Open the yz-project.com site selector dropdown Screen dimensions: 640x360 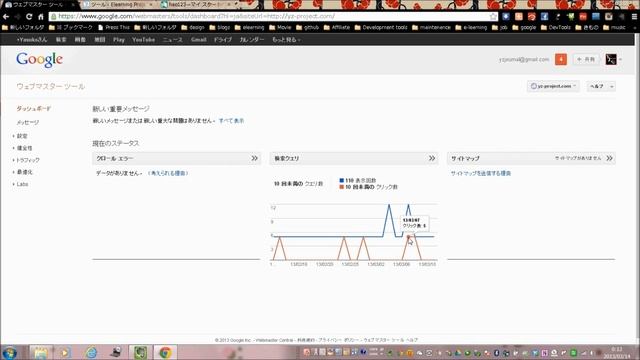tap(553, 87)
